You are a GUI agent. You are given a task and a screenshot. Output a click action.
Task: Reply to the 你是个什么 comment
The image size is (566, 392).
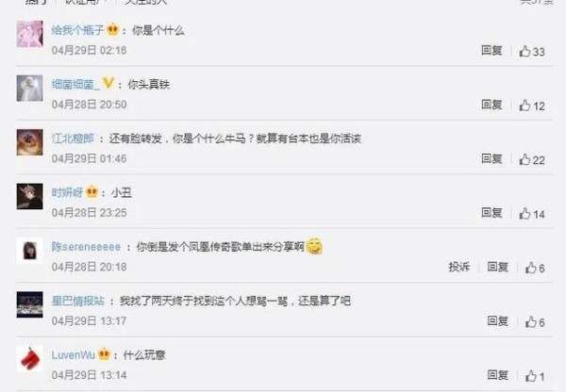[x=491, y=50]
